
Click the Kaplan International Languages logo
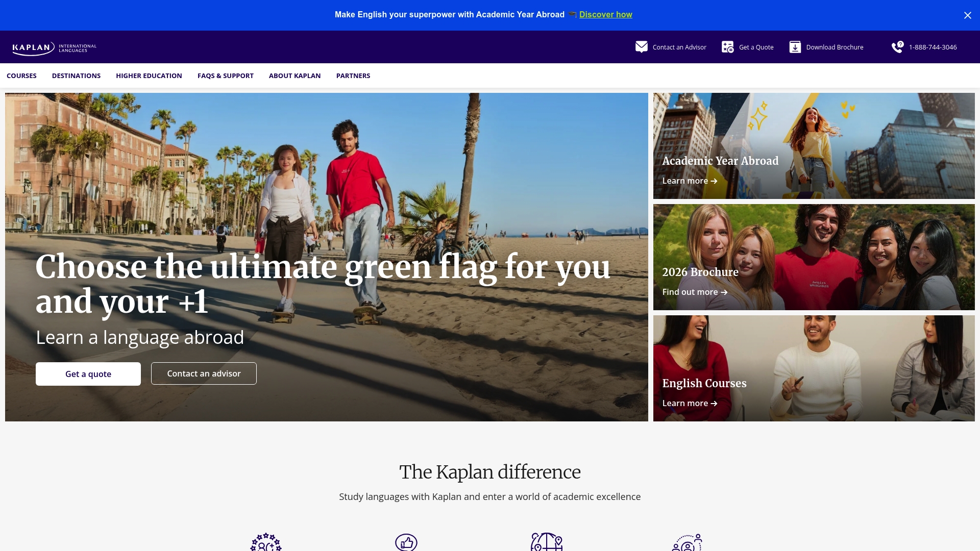(x=55, y=48)
